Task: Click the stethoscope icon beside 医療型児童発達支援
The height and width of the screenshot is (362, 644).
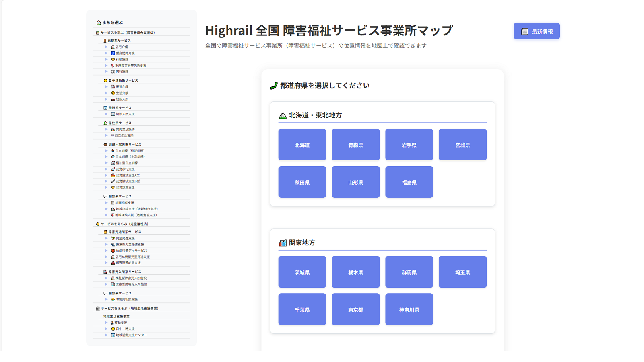Action: click(113, 245)
